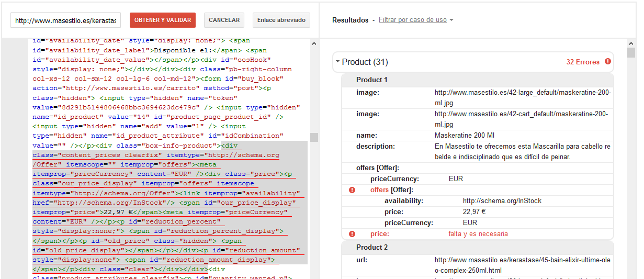
Task: Click error icon next to missing price row
Action: click(352, 234)
